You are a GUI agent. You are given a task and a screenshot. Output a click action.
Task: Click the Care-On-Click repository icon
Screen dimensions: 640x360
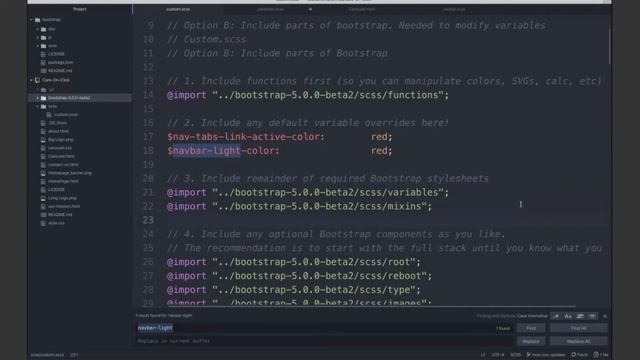coord(37,80)
